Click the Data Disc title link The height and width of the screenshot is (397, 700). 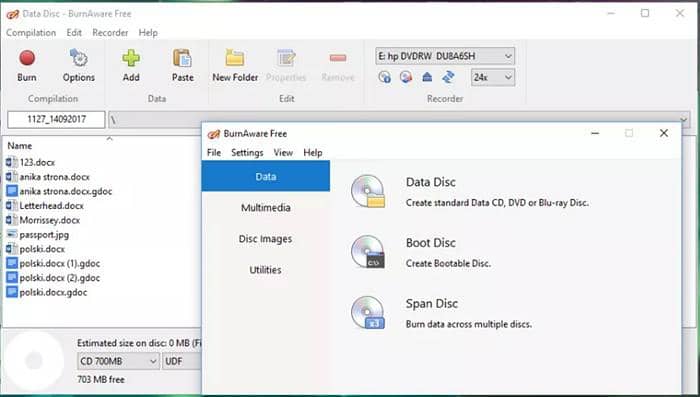click(x=430, y=182)
